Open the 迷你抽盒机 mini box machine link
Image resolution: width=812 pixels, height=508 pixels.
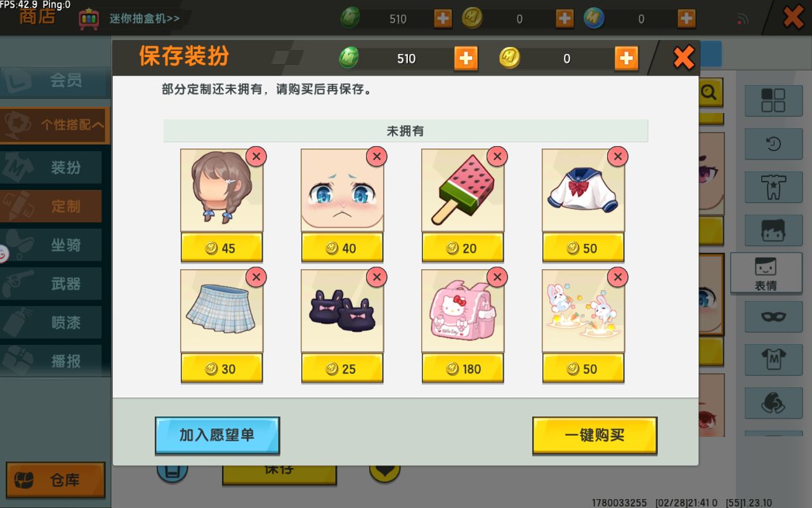coord(145,18)
